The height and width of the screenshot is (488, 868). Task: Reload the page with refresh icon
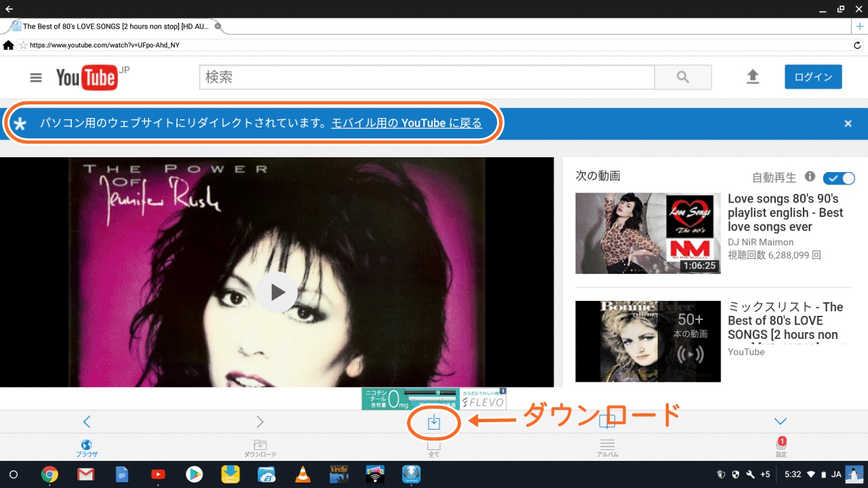[858, 45]
